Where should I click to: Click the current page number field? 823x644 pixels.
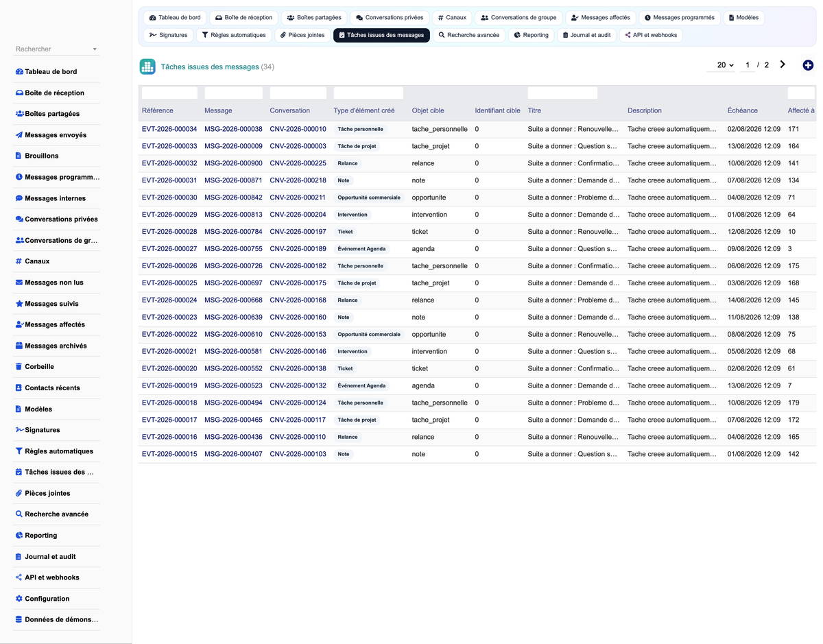tap(748, 65)
